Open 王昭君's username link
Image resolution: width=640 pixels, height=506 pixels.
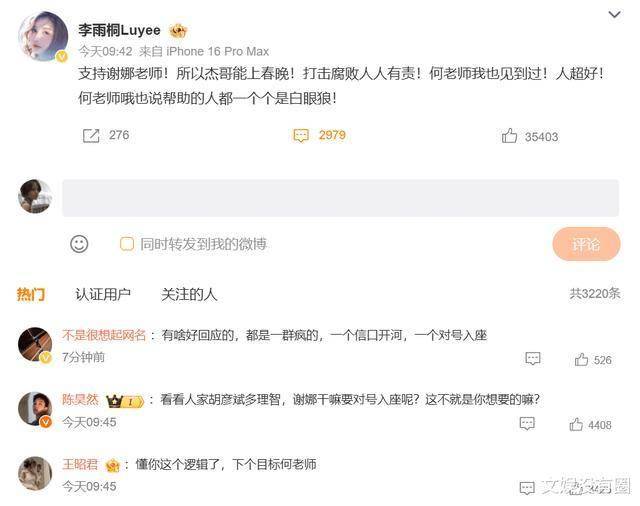80,464
